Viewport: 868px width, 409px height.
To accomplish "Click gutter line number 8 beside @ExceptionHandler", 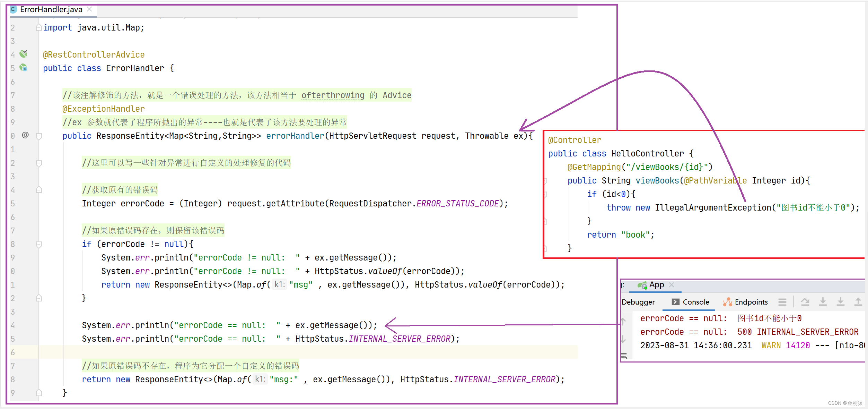I will pyautogui.click(x=12, y=109).
